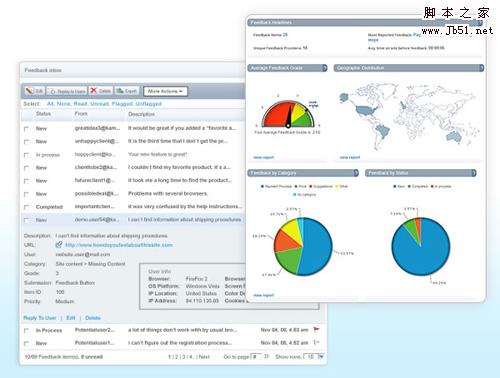This screenshot has width=500, height=378.
Task: Click Edit link below feedback details
Action: (x=71, y=318)
